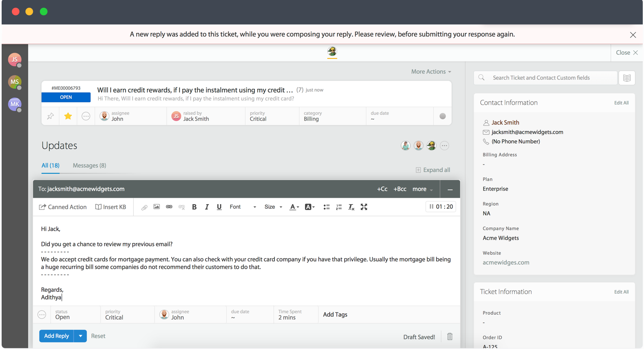
Task: Expand the editor to fullscreen
Action: pos(364,207)
